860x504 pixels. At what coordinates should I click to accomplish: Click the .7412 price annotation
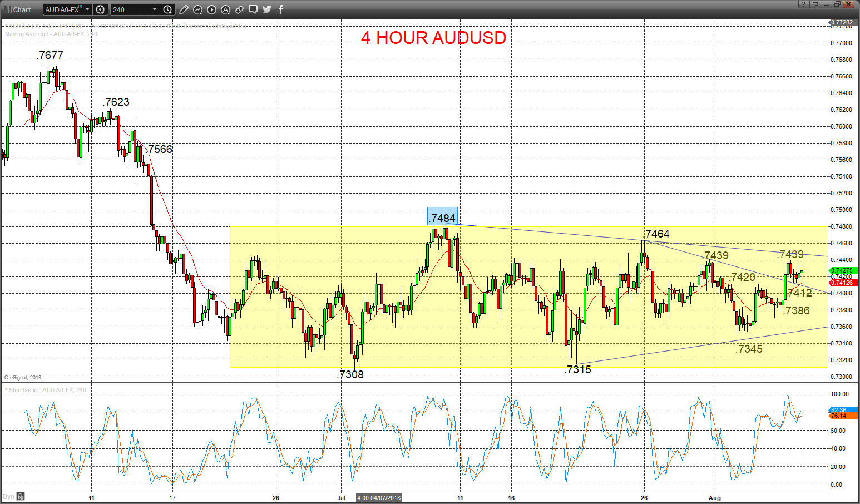[x=799, y=293]
